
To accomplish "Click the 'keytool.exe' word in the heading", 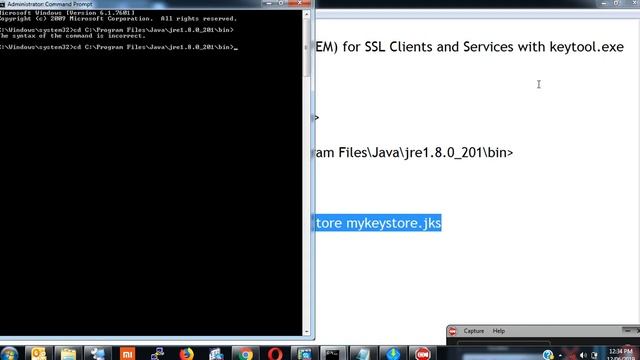I will (587, 47).
